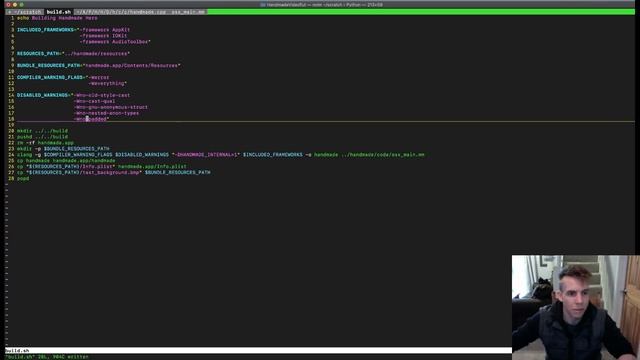640x360 pixels.
Task: Click the '-Wno-old-style-cast' flag
Action: pos(102,95)
